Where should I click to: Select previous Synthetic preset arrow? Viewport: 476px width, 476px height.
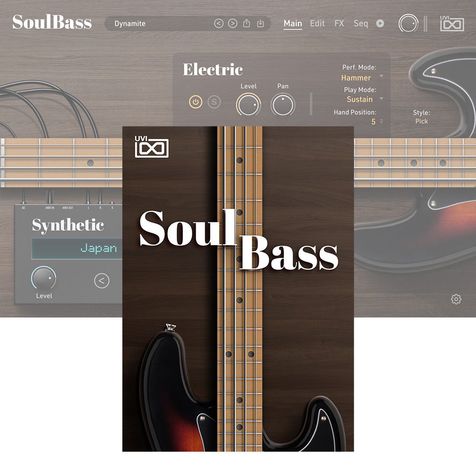102,281
